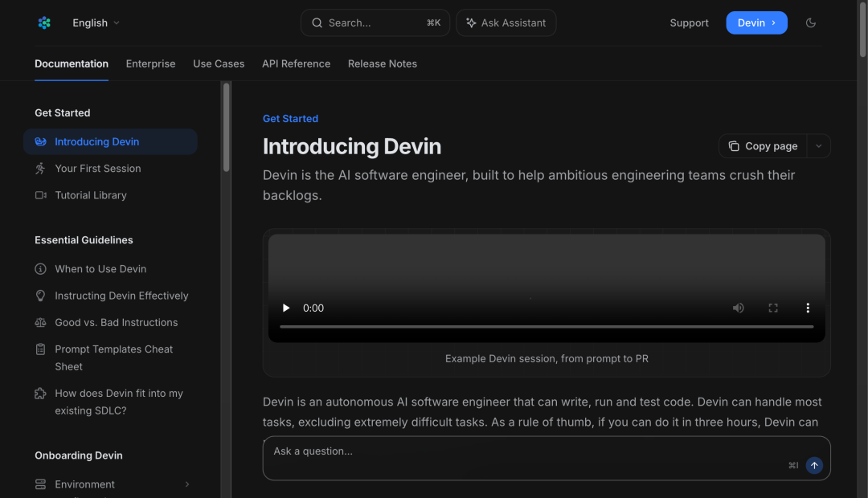Switch to the Release Notes tab
868x498 pixels.
coord(383,63)
